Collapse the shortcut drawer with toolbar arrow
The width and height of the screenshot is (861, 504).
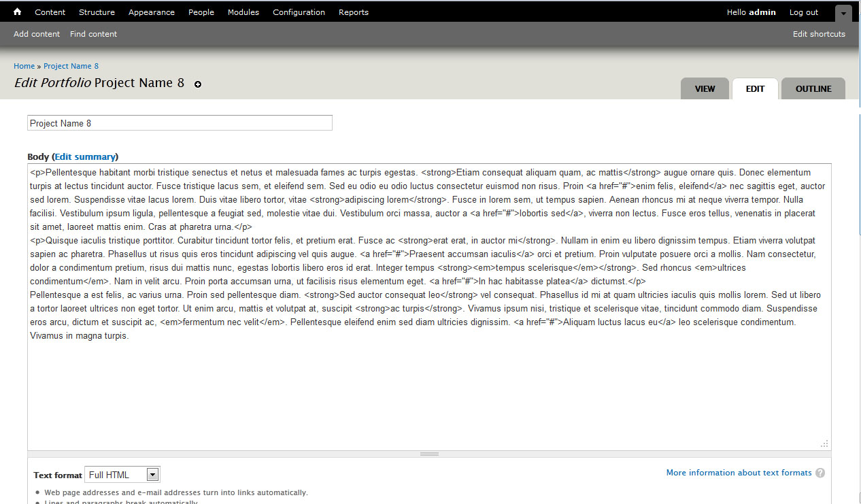click(x=843, y=13)
